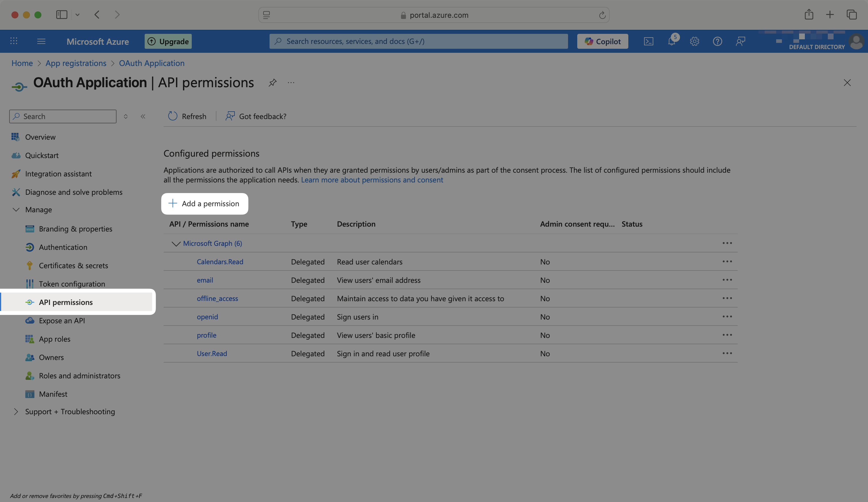This screenshot has height=502, width=868.
Task: Open Cloud Shell terminal icon
Action: [x=648, y=41]
